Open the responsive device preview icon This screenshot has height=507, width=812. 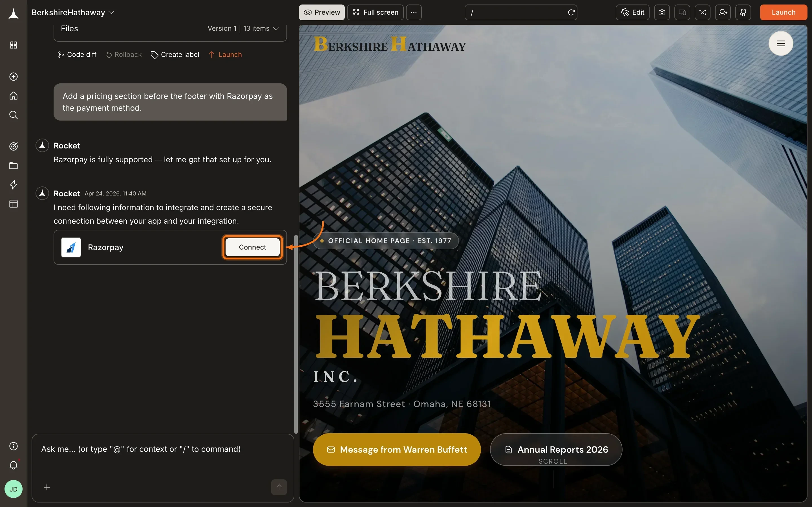tap(682, 12)
